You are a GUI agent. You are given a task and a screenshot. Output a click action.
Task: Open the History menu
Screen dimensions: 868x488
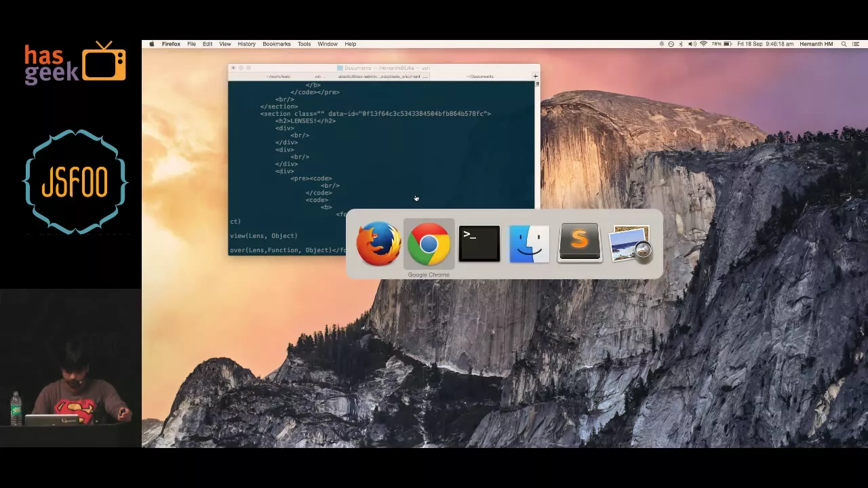(246, 44)
